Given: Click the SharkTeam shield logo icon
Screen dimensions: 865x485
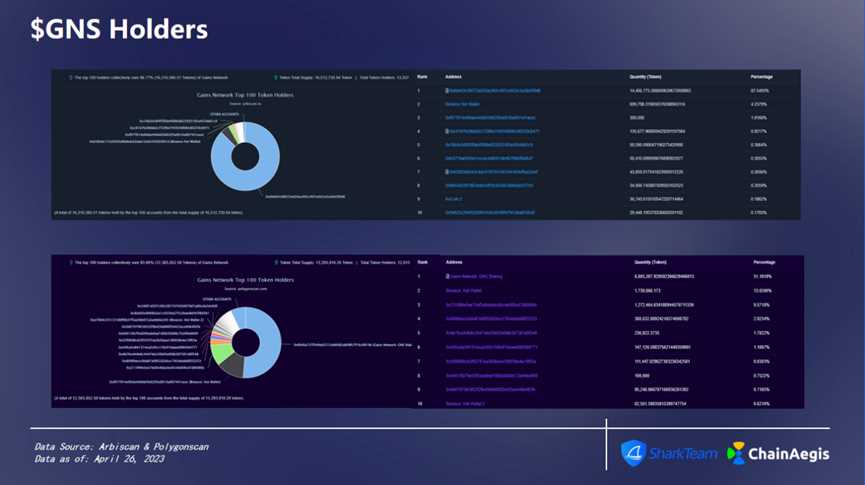Looking at the screenshot, I should click(x=633, y=453).
